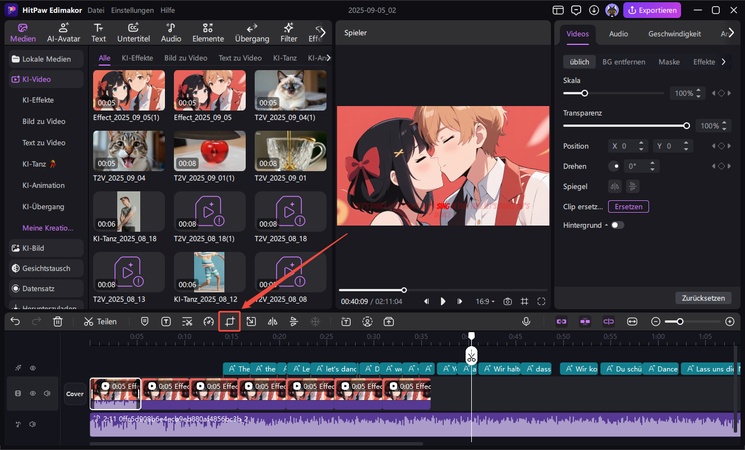Toggle the Hintergrund switch
This screenshot has width=745, height=450.
617,225
